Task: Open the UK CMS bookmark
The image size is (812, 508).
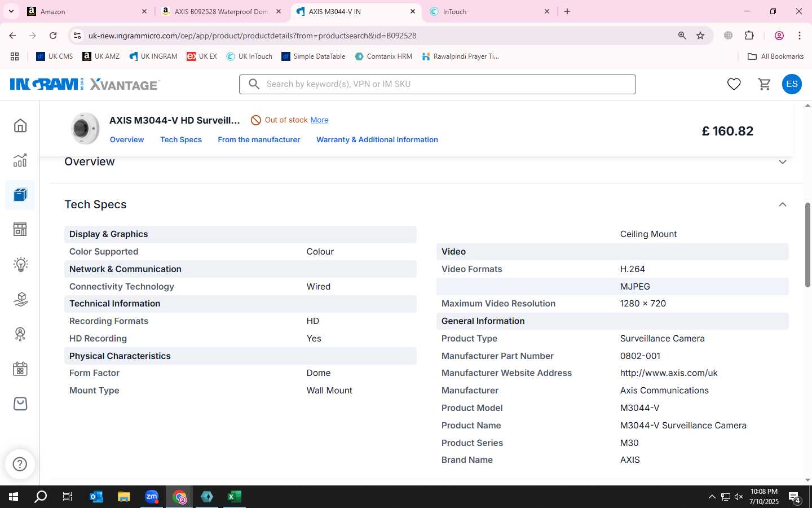Action: pos(55,56)
